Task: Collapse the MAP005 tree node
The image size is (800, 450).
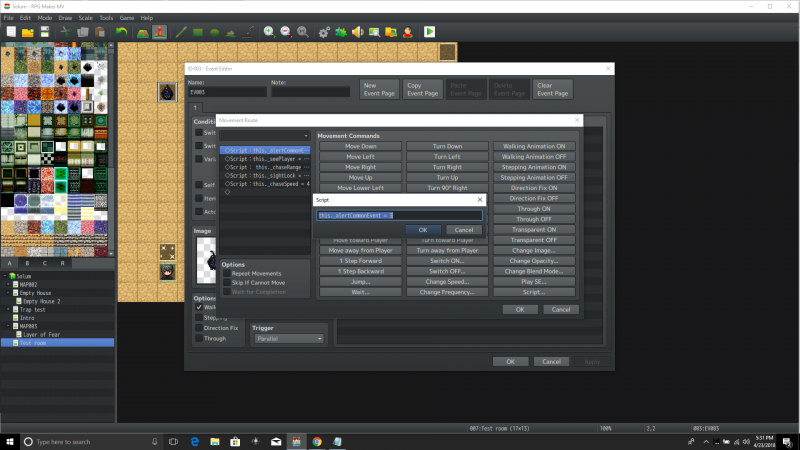Action: click(x=9, y=326)
